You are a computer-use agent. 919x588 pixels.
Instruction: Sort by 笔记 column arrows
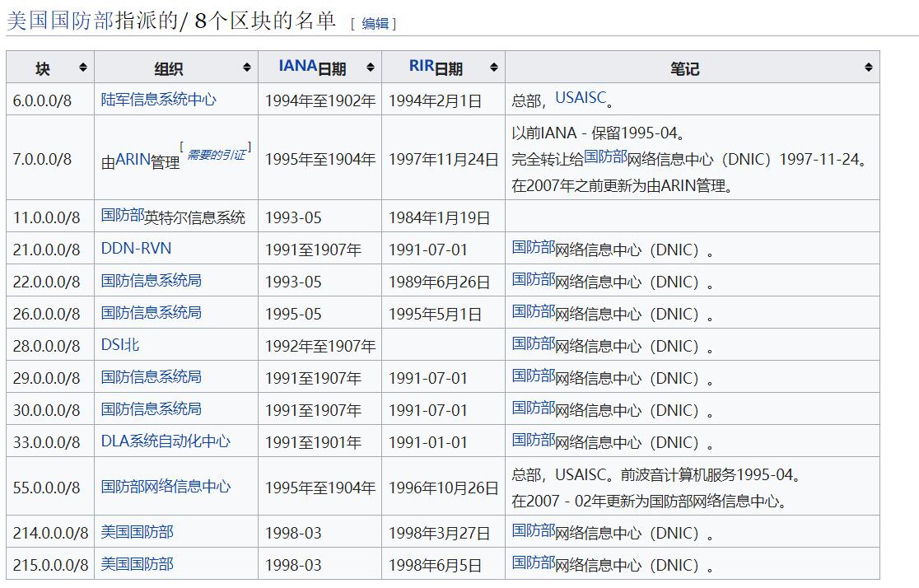(x=869, y=68)
